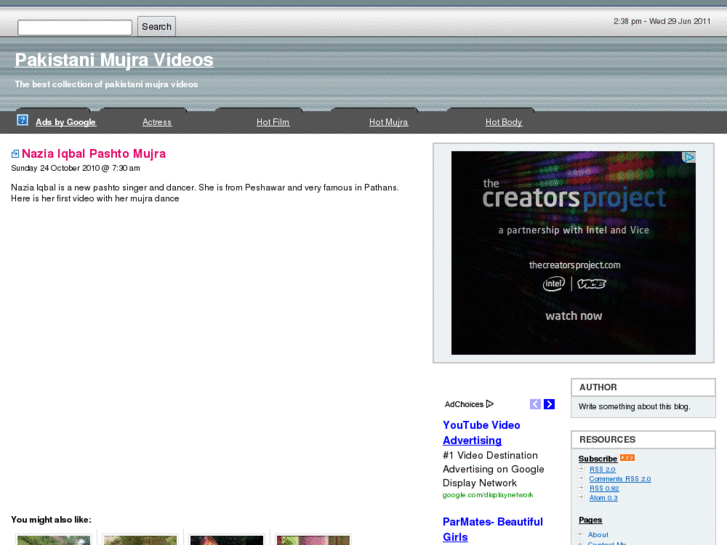Open the Pages heading link
This screenshot has width=727, height=545.
click(x=590, y=520)
